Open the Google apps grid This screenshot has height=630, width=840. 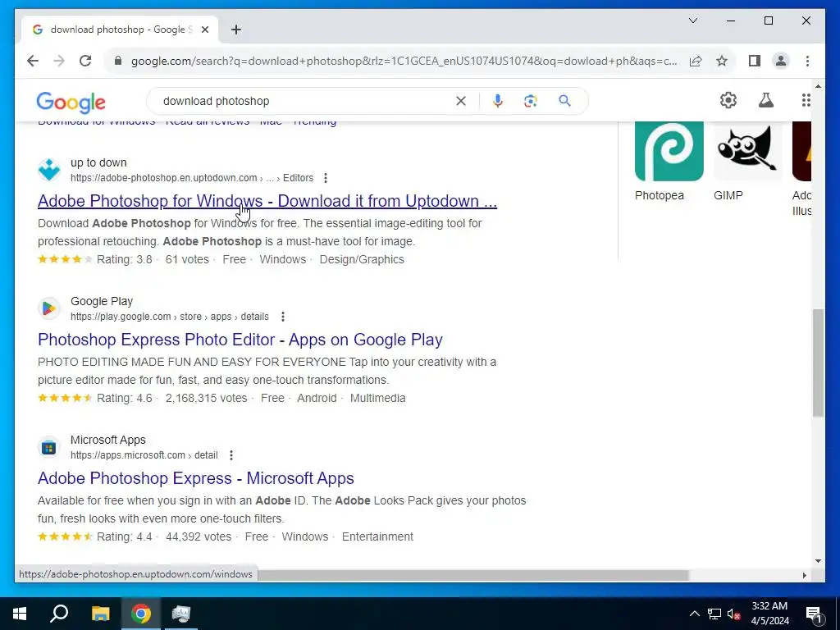(806, 100)
